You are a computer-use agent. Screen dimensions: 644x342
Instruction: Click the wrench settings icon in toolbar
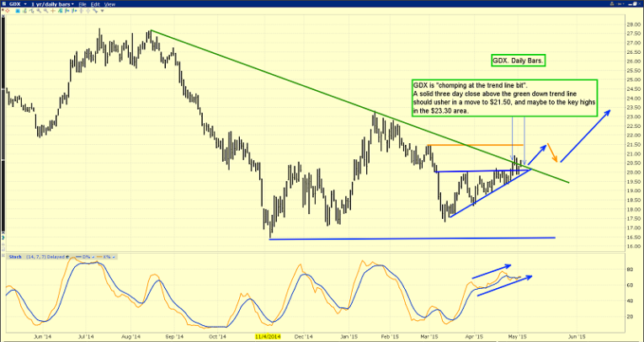pyautogui.click(x=95, y=11)
